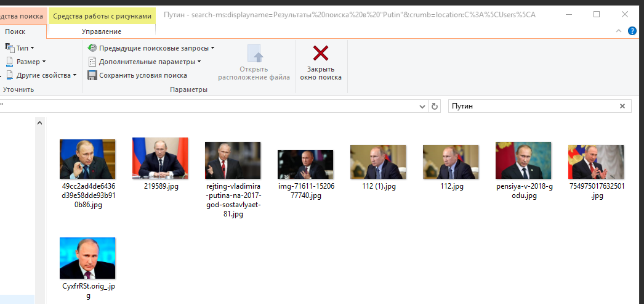Switch to the Поиск ribbon tab

tap(15, 31)
